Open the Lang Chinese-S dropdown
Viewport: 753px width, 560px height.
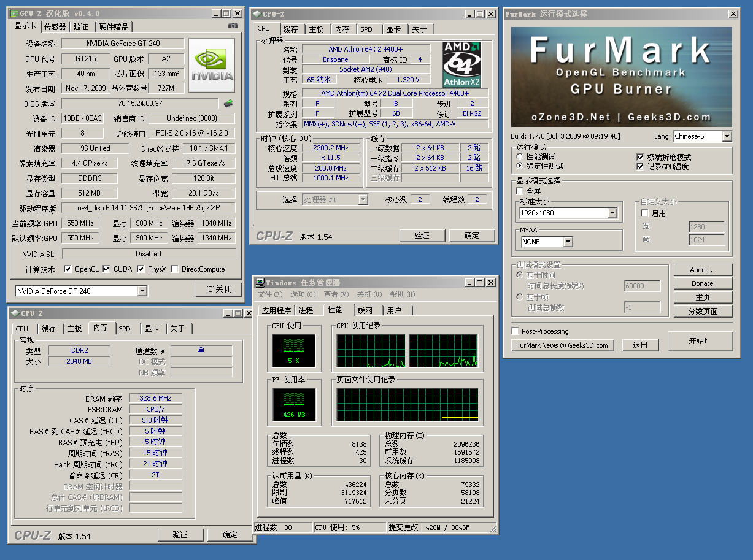[x=727, y=136]
